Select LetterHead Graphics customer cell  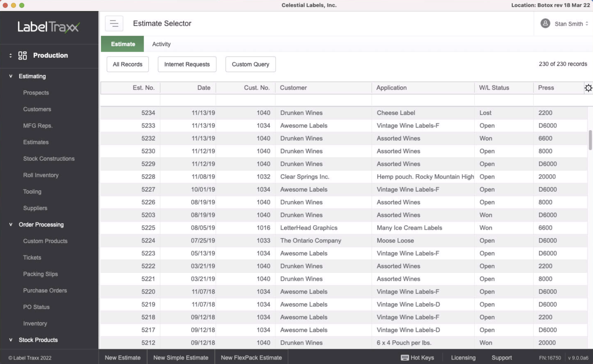pyautogui.click(x=324, y=228)
